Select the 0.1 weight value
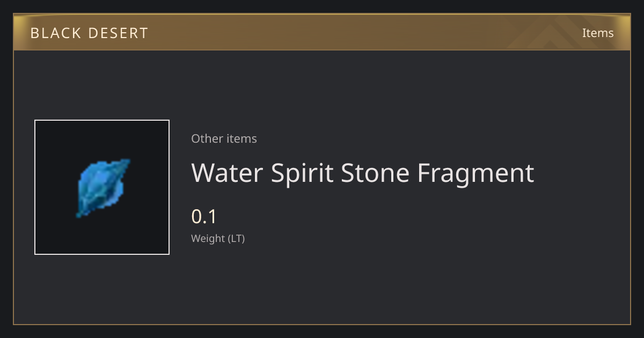 click(x=204, y=217)
